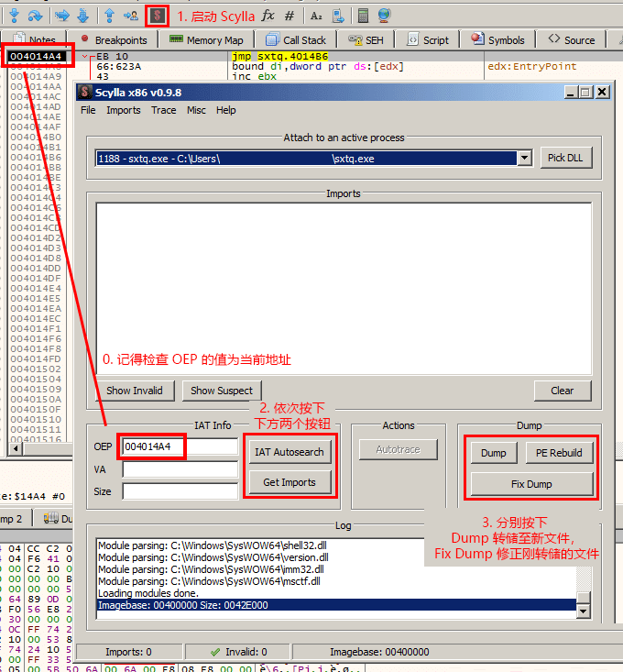Screen dimensions: 623x672
Task: Click the Step Into toolbar icon
Action: (x=14, y=16)
